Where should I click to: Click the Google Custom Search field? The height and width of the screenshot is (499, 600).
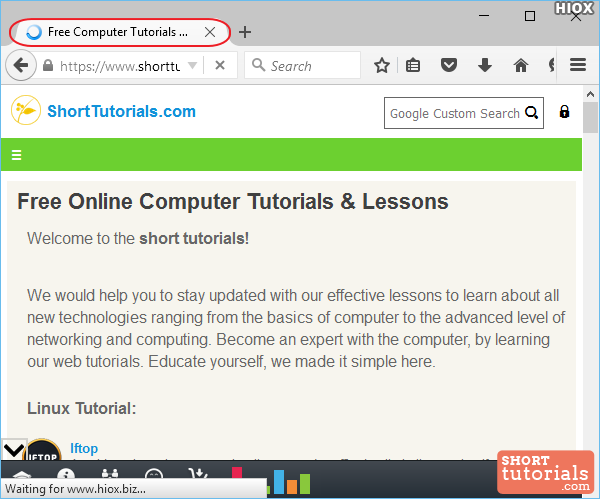455,113
